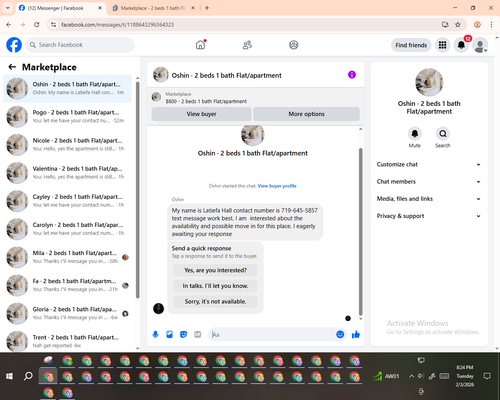This screenshot has width=500, height=400.
Task: Open the purple conversation information icon
Action: tap(352, 75)
